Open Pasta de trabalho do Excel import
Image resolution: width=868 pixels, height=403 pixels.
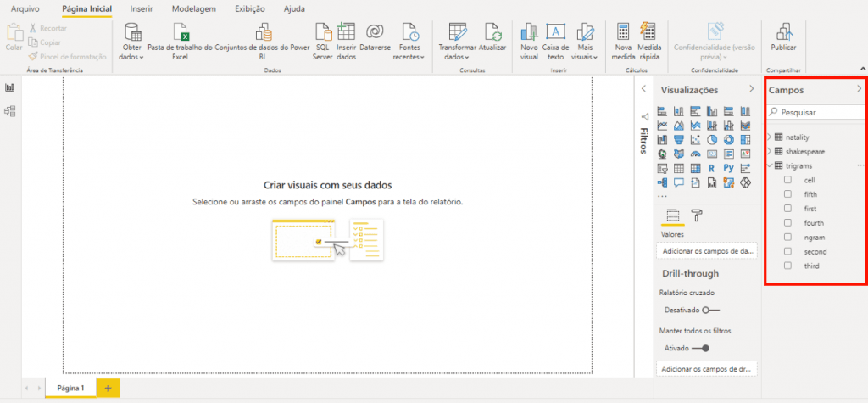(180, 32)
